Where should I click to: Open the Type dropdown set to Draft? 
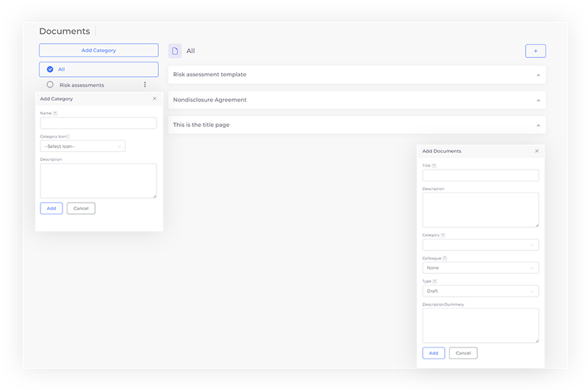[480, 291]
